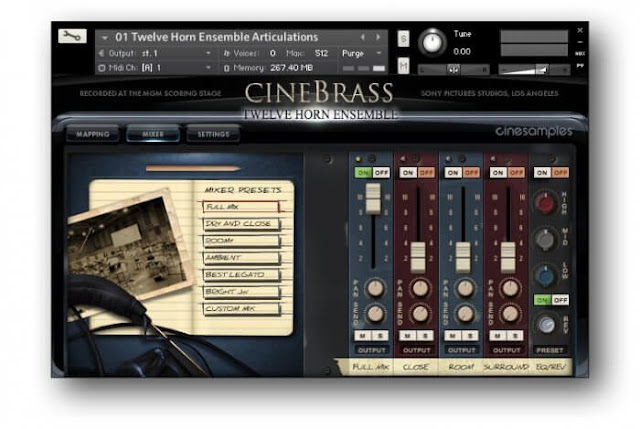Image resolution: width=640 pixels, height=429 pixels.
Task: Switch to the Settings tab
Action: [x=213, y=134]
